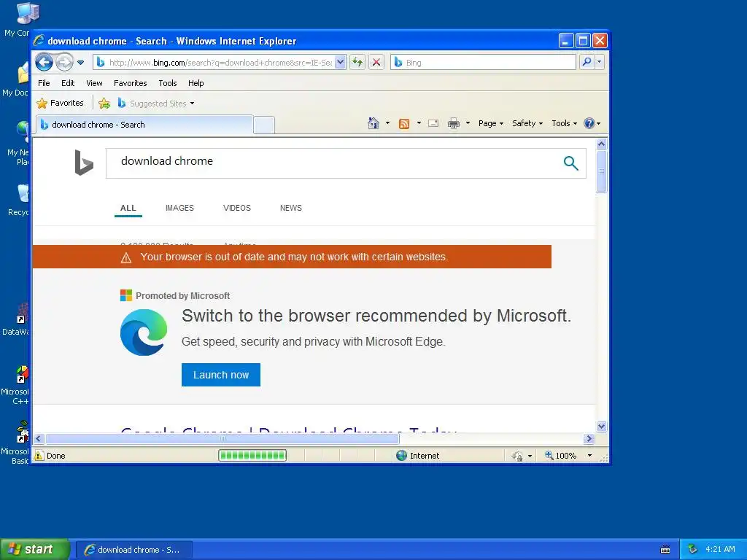The height and width of the screenshot is (560, 747).
Task: Open the recent pages dropdown beside the Forward button
Action: click(x=80, y=63)
